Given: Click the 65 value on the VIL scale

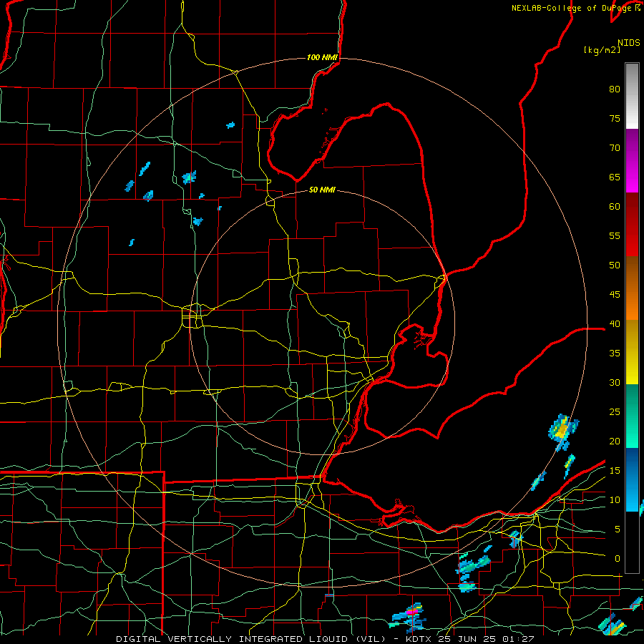Looking at the screenshot, I should 615,177.
